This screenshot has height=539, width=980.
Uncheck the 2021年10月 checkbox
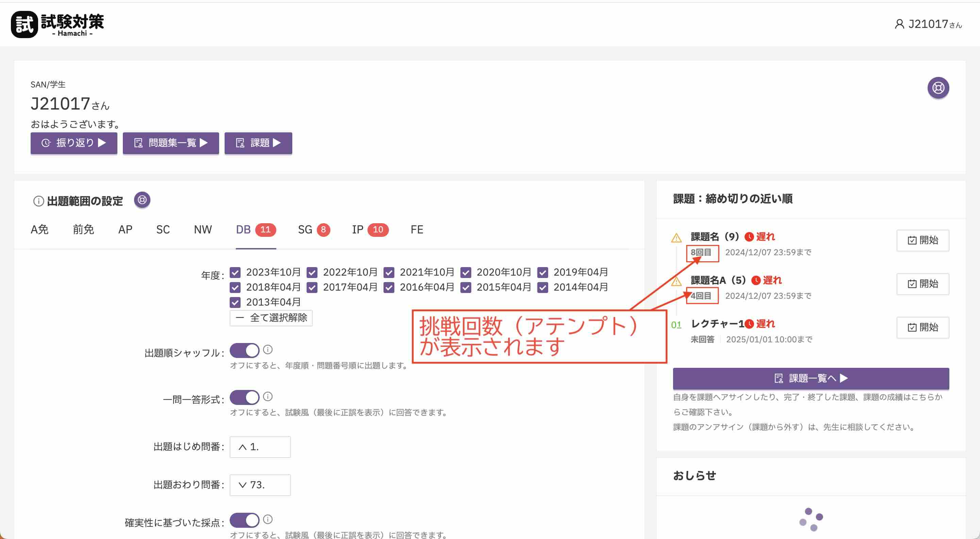click(x=389, y=272)
